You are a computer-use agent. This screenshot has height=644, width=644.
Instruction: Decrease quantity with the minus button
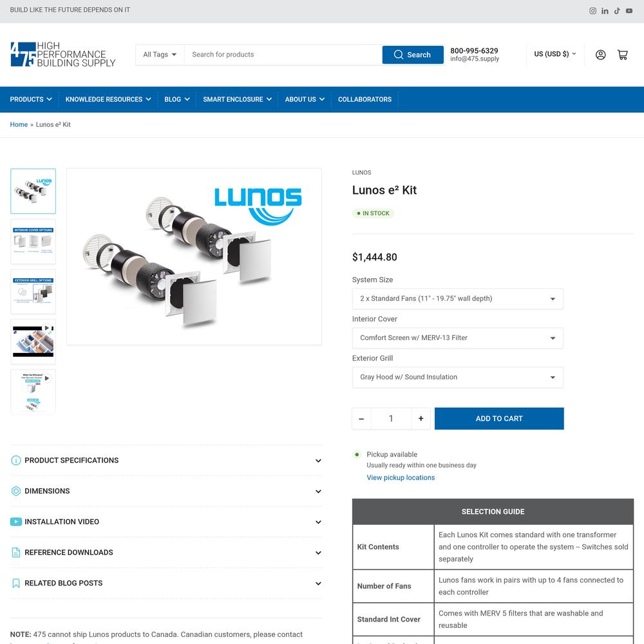[361, 419]
